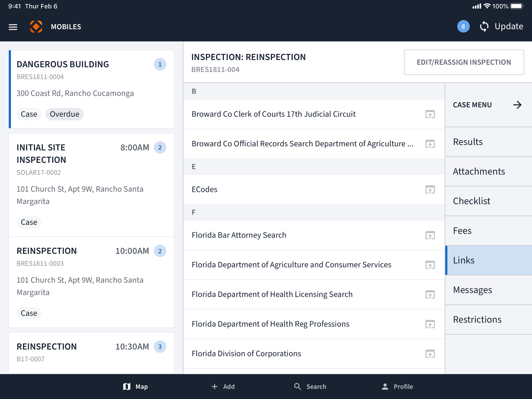Image resolution: width=532 pixels, height=399 pixels.
Task: Switch to the Checklist section
Action: pyautogui.click(x=488, y=201)
